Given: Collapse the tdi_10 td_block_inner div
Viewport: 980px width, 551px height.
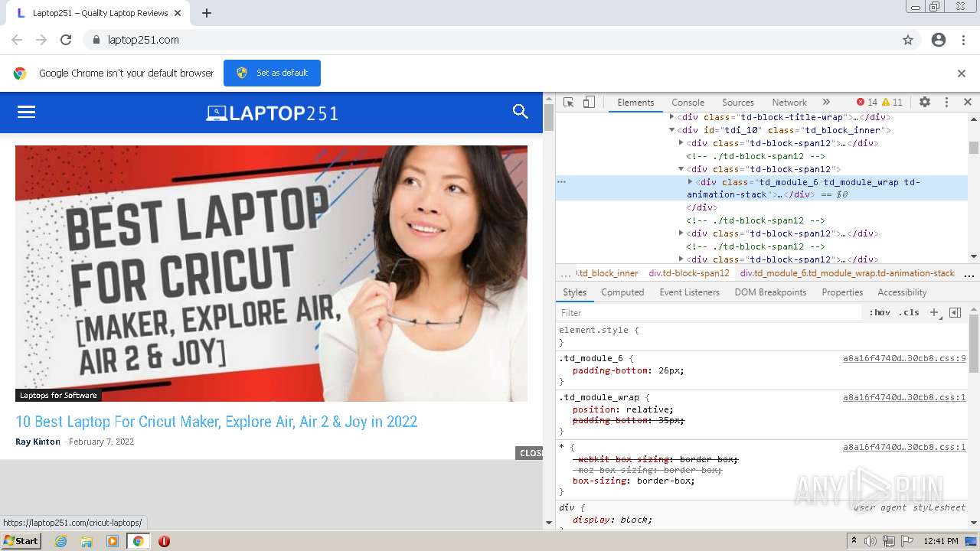Looking at the screenshot, I should [672, 130].
